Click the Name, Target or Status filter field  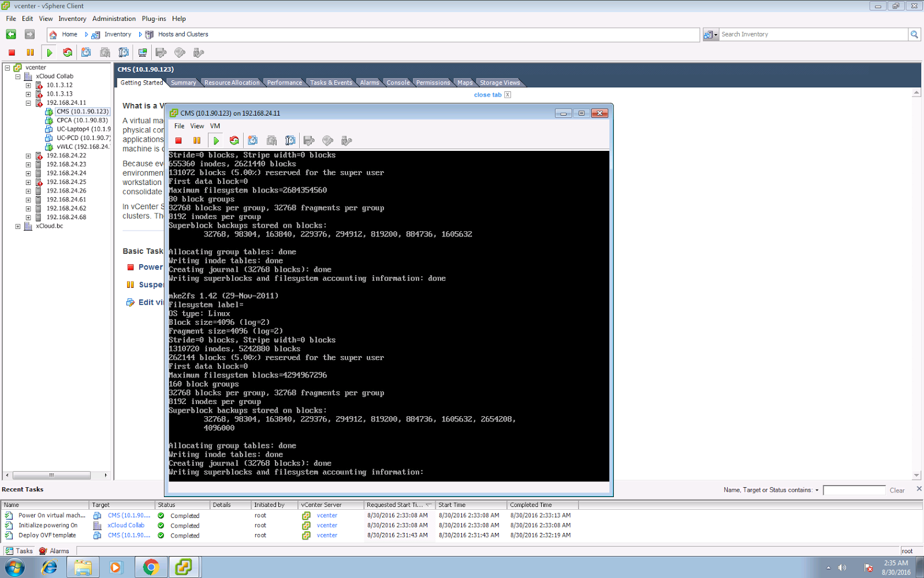coord(855,490)
